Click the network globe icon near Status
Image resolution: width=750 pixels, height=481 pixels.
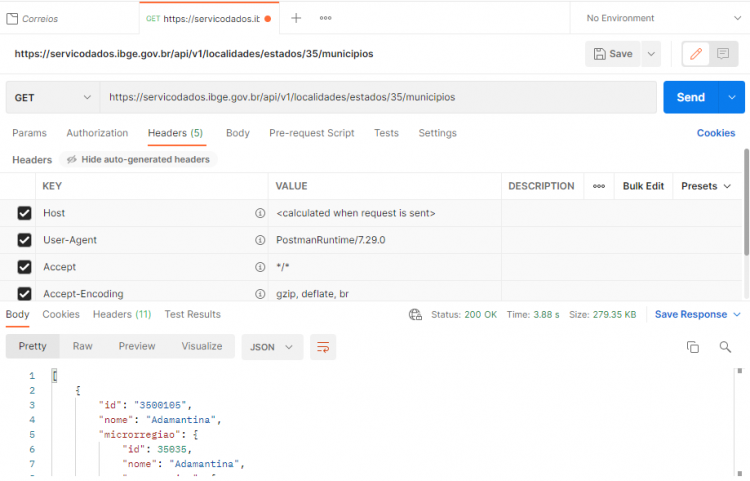[415, 315]
